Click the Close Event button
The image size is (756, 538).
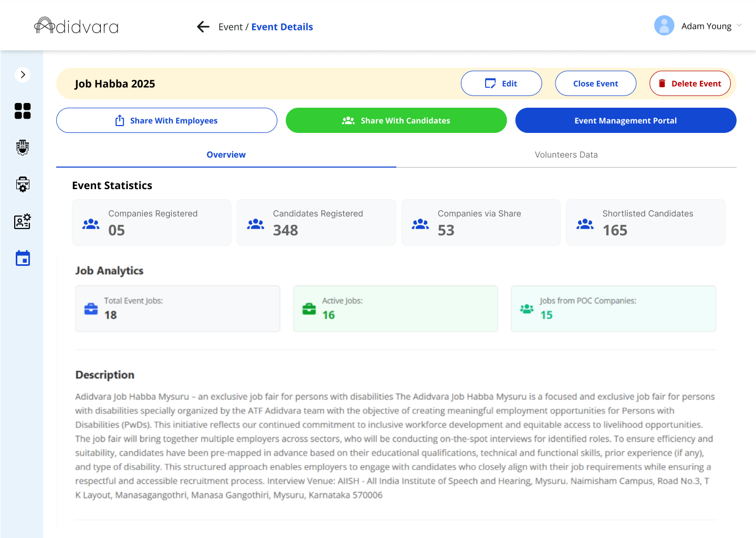tap(596, 84)
